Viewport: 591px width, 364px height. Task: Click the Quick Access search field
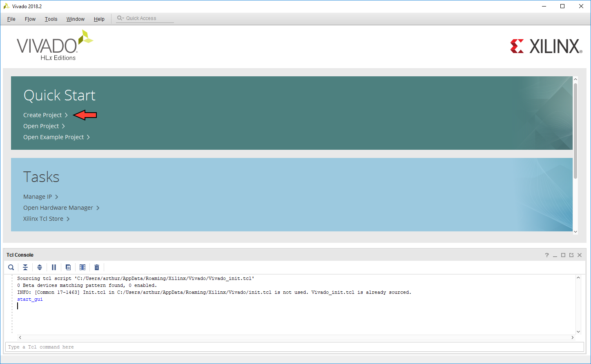click(x=145, y=18)
